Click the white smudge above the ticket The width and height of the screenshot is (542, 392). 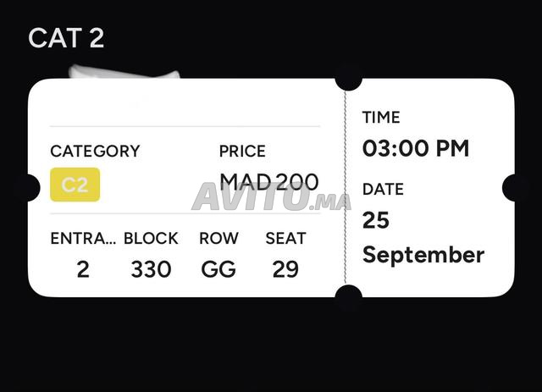coord(124,72)
